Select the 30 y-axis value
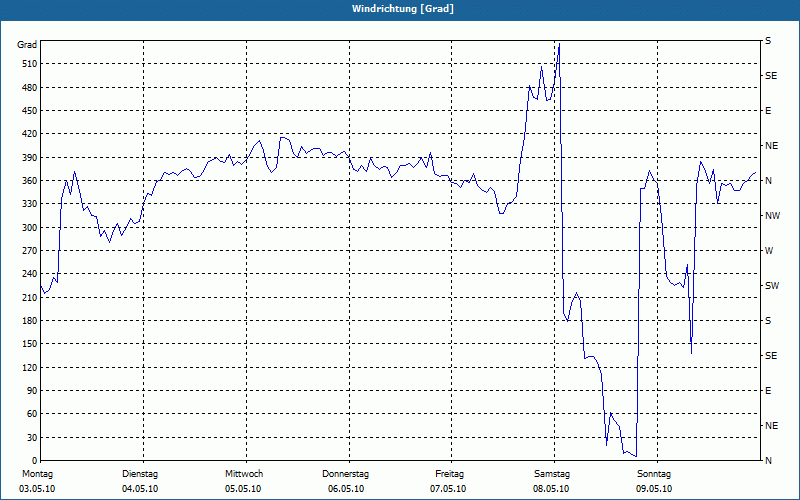This screenshot has width=800, height=500. pyautogui.click(x=32, y=437)
